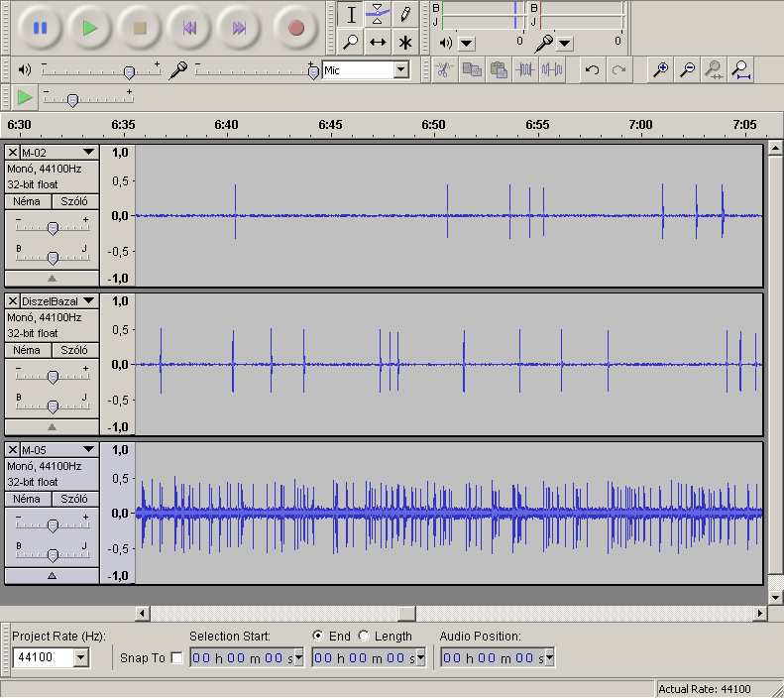Select the Envelope tool
This screenshot has height=698, width=784.
pyautogui.click(x=378, y=15)
